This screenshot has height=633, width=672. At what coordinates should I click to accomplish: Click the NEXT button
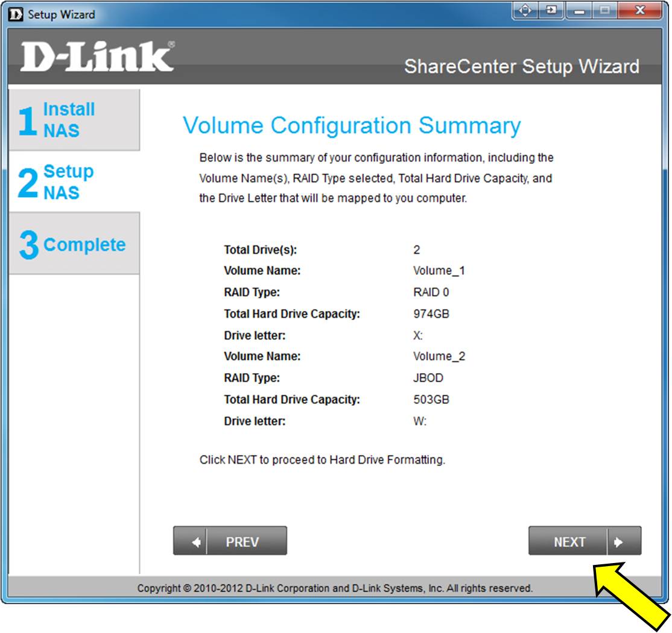point(585,541)
